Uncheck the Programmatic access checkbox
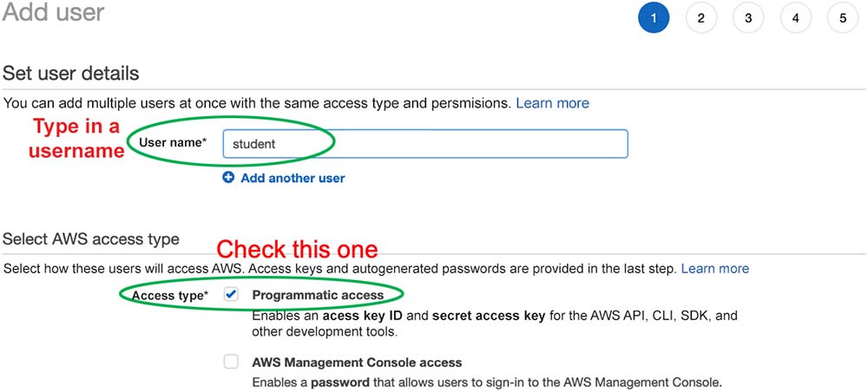This screenshot has width=868, height=392. tap(231, 294)
